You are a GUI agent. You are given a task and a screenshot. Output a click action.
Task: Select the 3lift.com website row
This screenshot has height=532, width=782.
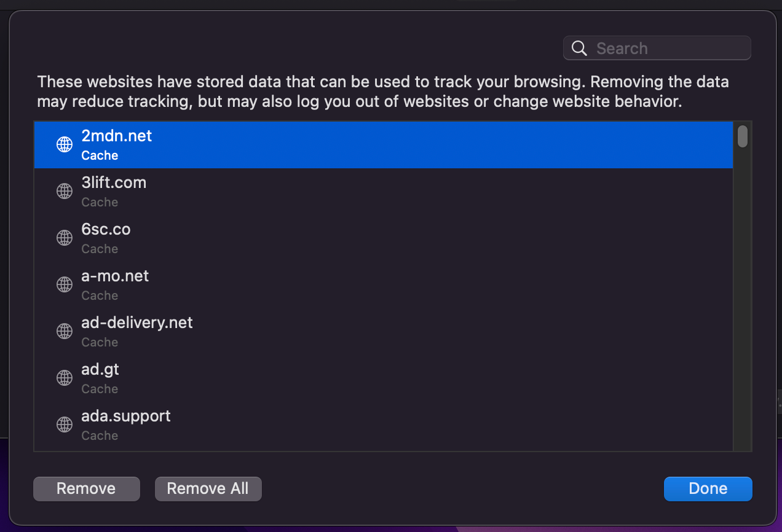(x=384, y=192)
